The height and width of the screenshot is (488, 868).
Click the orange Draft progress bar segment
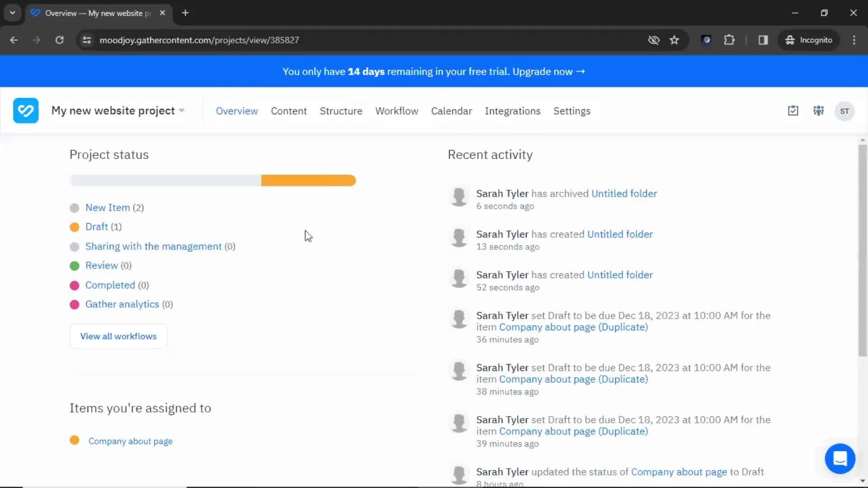tap(308, 180)
